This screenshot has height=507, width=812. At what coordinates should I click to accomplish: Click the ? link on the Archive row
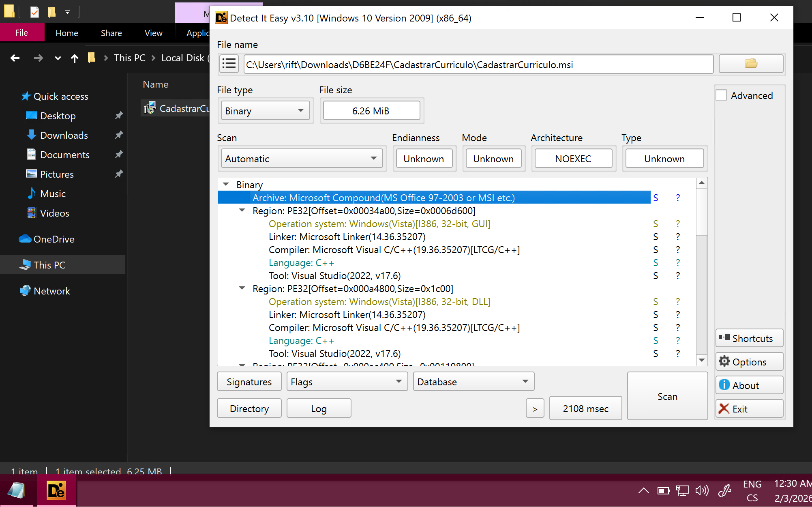click(678, 198)
